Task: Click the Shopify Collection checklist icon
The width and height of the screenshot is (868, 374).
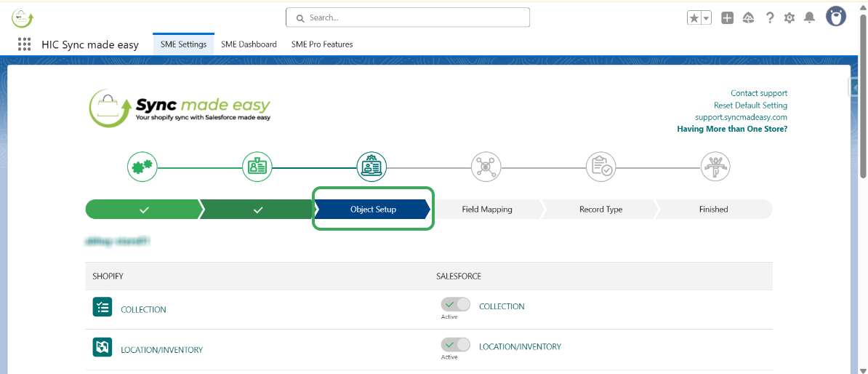Action: pyautogui.click(x=103, y=307)
